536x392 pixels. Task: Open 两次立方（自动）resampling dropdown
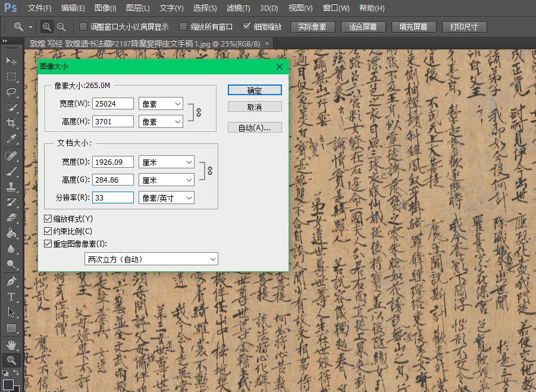pos(151,259)
